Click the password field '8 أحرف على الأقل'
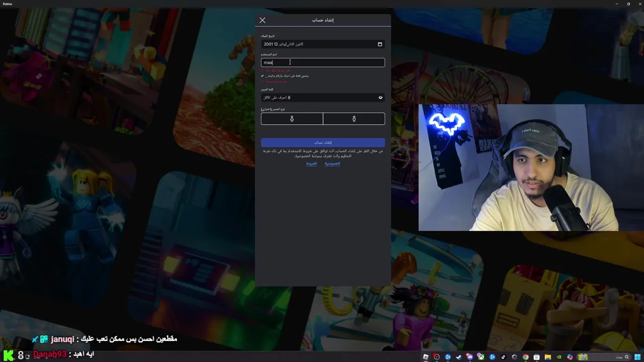The image size is (644, 362). click(323, 98)
